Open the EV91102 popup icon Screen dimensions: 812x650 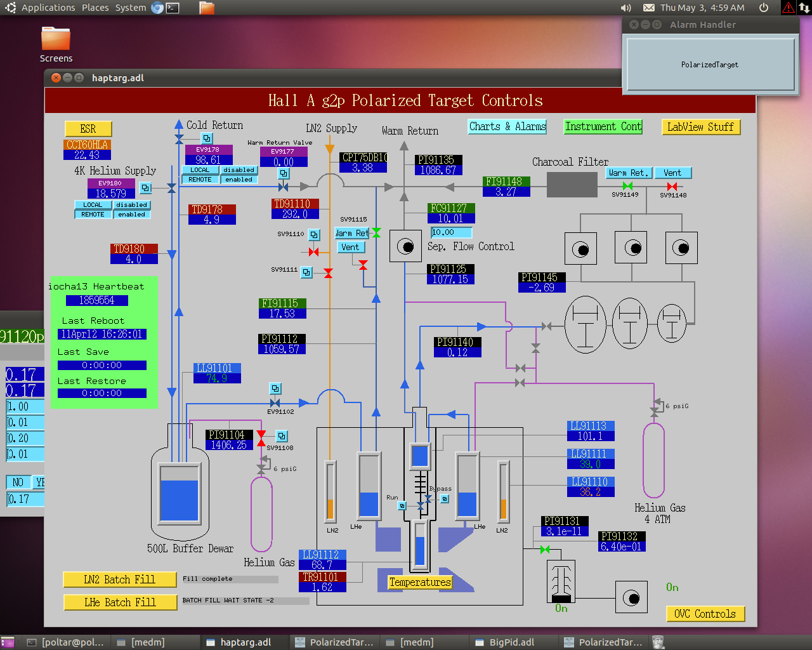coord(275,388)
